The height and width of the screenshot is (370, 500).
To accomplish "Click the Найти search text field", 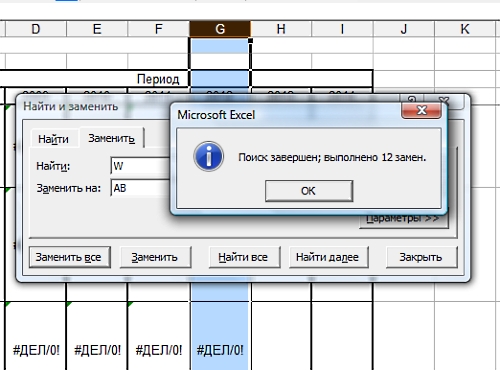I will pos(140,166).
